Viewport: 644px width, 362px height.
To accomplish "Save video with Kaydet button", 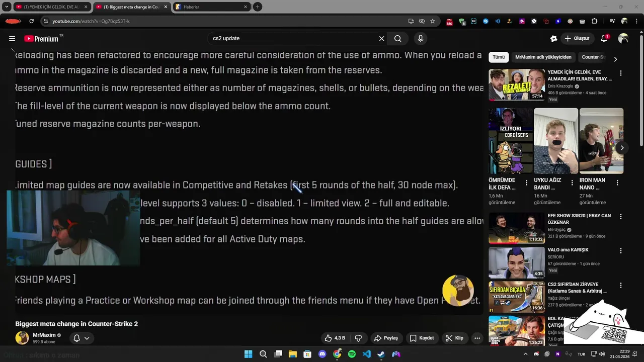I will coord(422,338).
